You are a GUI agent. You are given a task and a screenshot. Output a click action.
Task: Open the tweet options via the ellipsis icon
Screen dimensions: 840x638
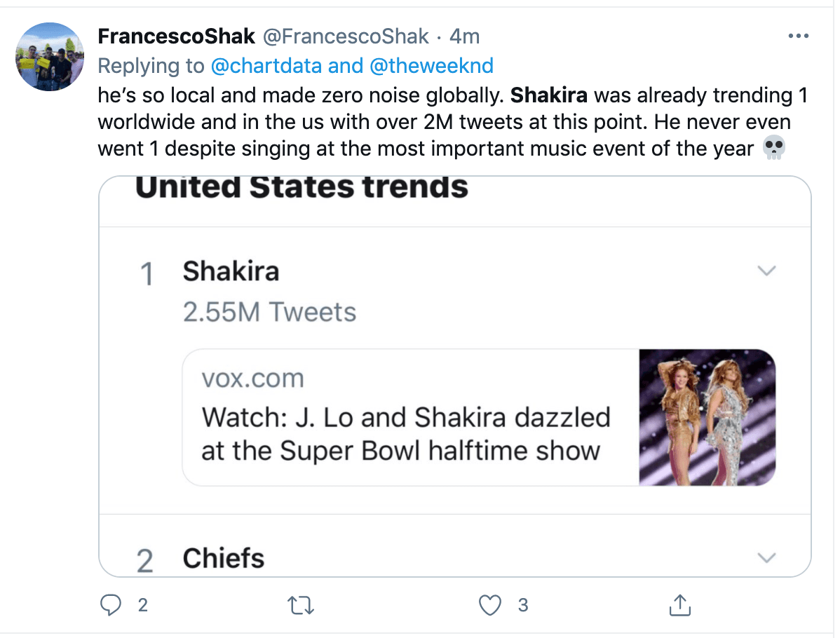798,35
